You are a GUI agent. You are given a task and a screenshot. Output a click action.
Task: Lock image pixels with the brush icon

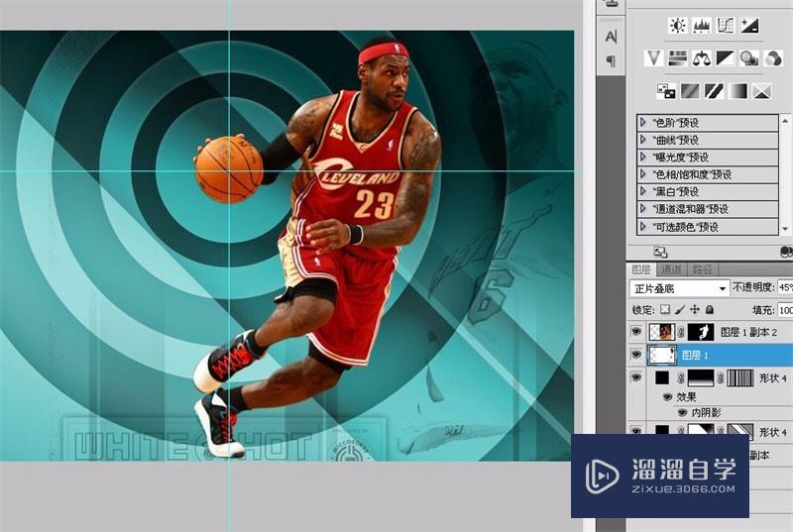[680, 309]
